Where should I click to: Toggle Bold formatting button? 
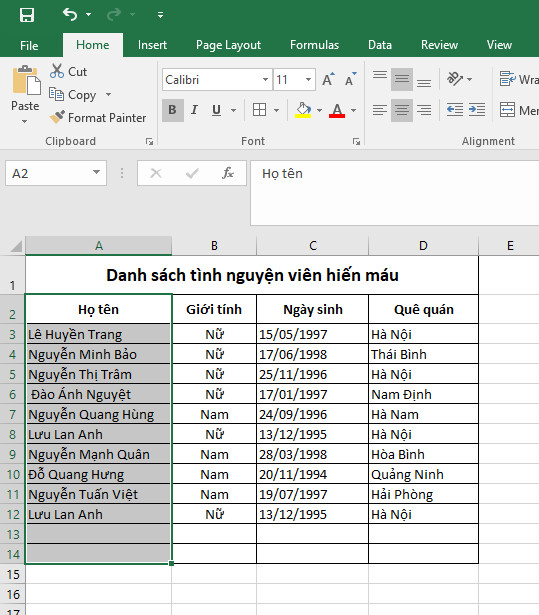point(173,110)
